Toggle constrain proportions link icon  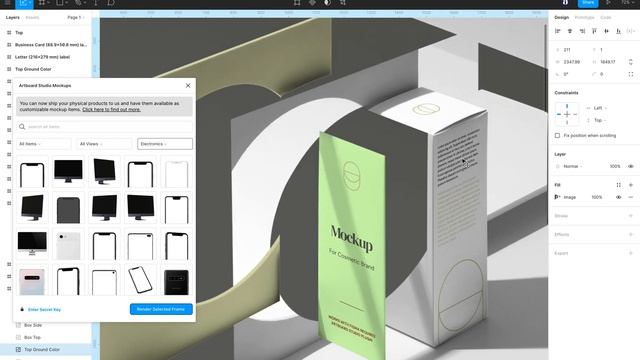(631, 62)
